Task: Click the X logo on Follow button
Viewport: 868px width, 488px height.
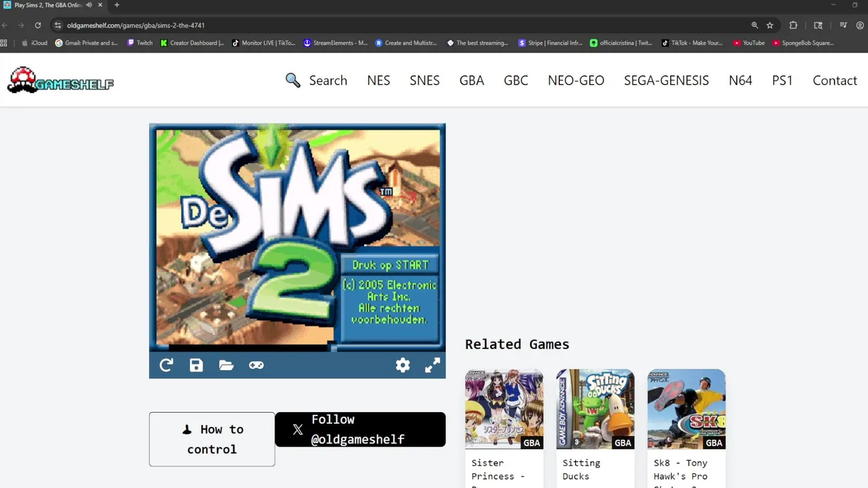Action: tap(298, 430)
